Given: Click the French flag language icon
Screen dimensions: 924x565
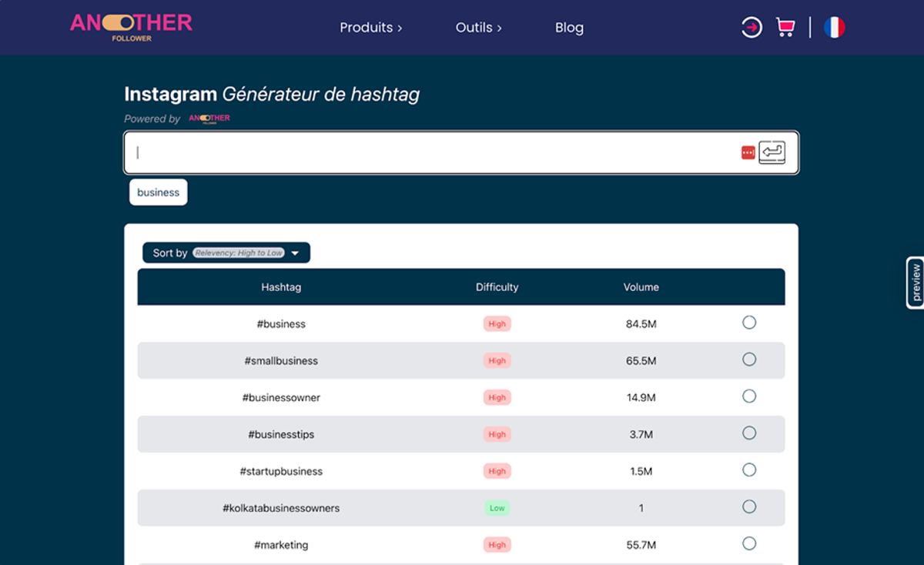Looking at the screenshot, I should pyautogui.click(x=834, y=28).
